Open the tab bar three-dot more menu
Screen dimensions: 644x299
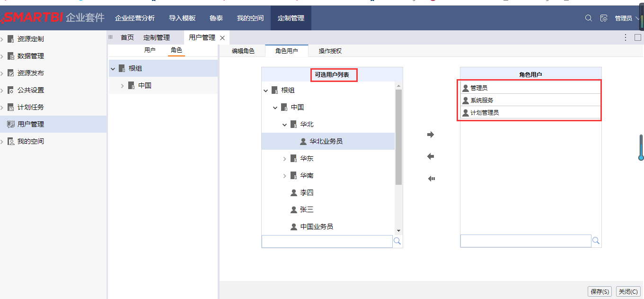[x=626, y=37]
